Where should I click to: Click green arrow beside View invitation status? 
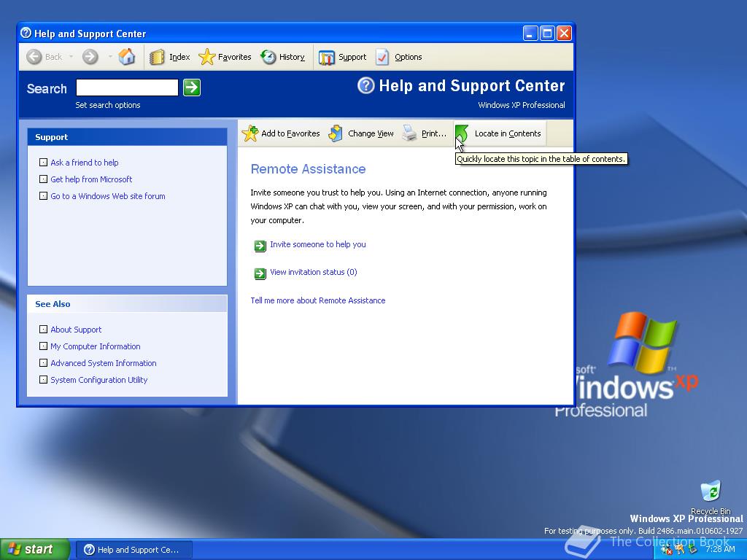pyautogui.click(x=260, y=273)
